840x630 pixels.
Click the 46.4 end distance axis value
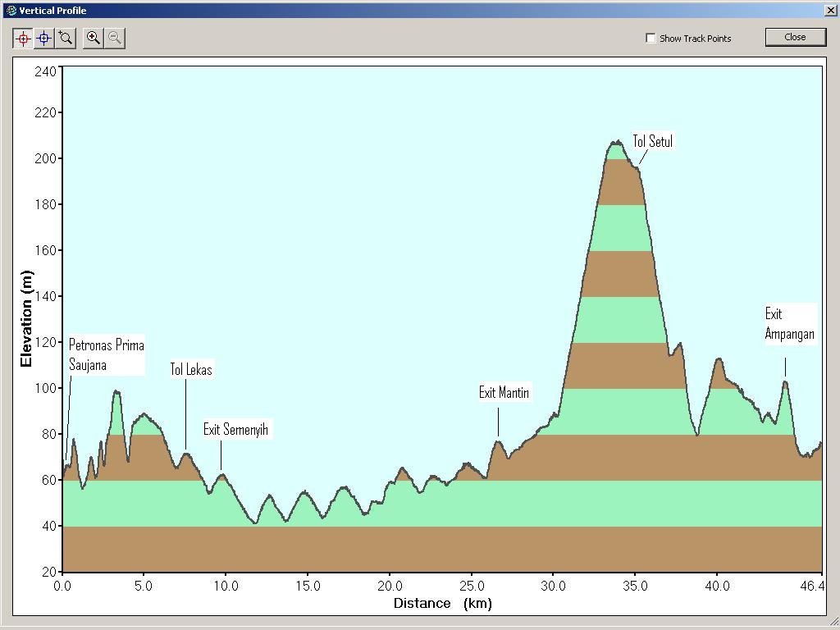point(812,587)
